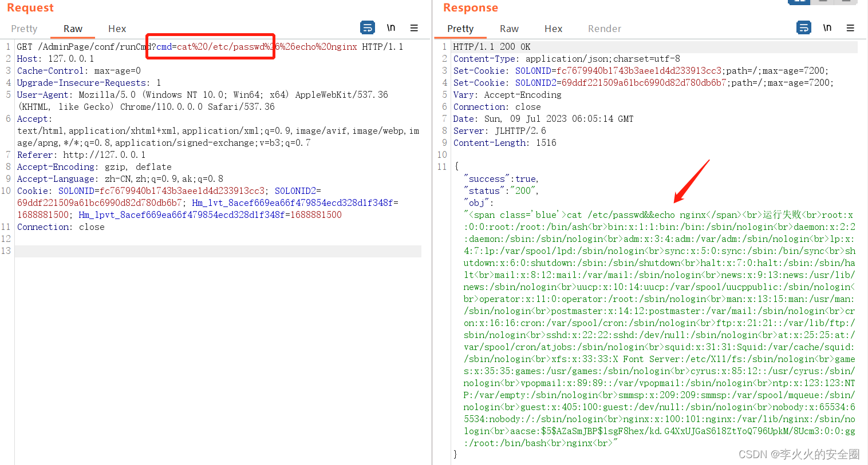The width and height of the screenshot is (868, 465).
Task: Click the User-Agent: Mozilla/5.0 header line
Action: (202, 95)
